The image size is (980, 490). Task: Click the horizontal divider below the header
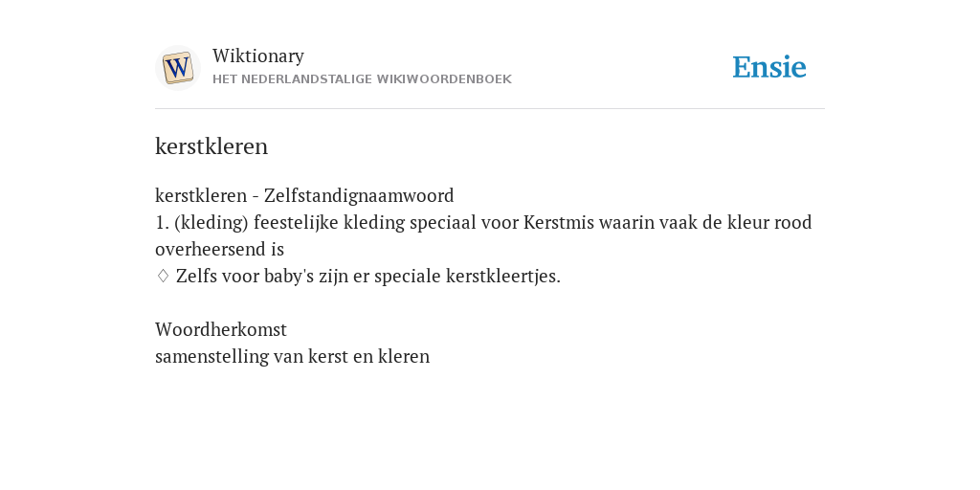[490, 109]
